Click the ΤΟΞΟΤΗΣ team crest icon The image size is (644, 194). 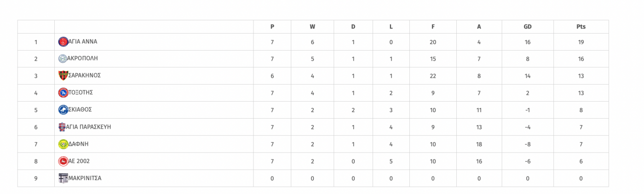click(x=63, y=93)
